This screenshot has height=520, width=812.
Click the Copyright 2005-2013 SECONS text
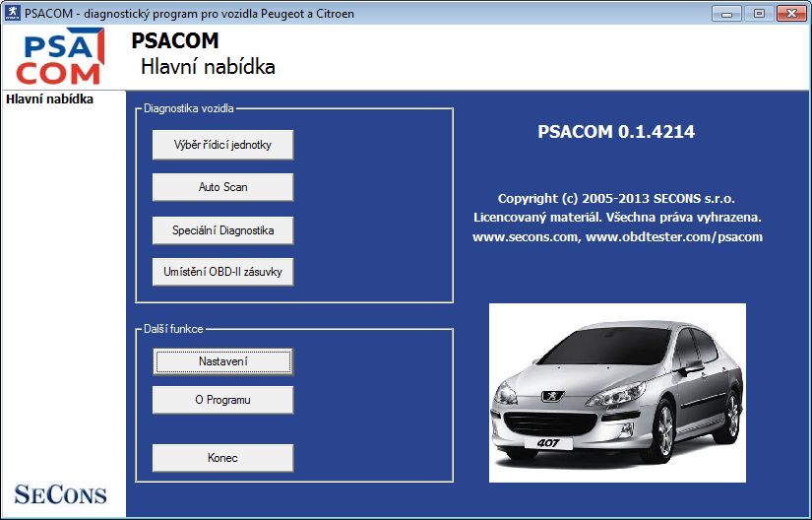pos(616,198)
